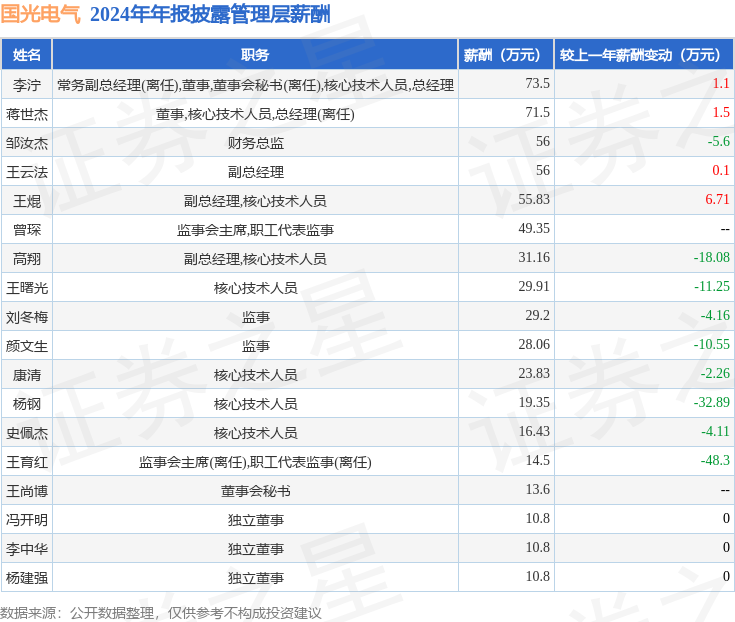Select the name cell 杨建强
Image resolution: width=735 pixels, height=622 pixels.
coord(27,578)
